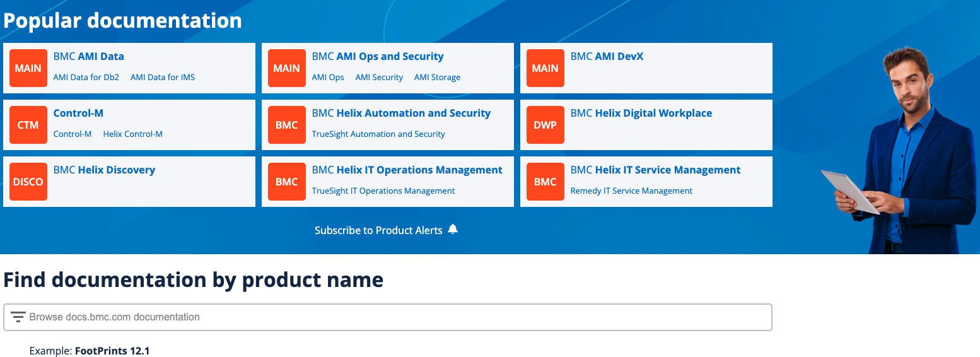This screenshot has width=980, height=357.
Task: Click the DWP icon for Helix Digital Workplace
Action: point(545,125)
